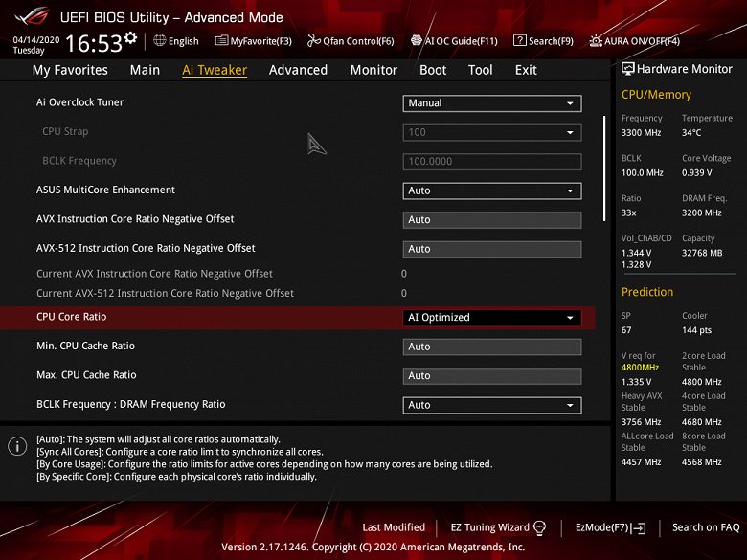The image size is (747, 560).
Task: Switch to My Favorites tab
Action: pos(70,70)
